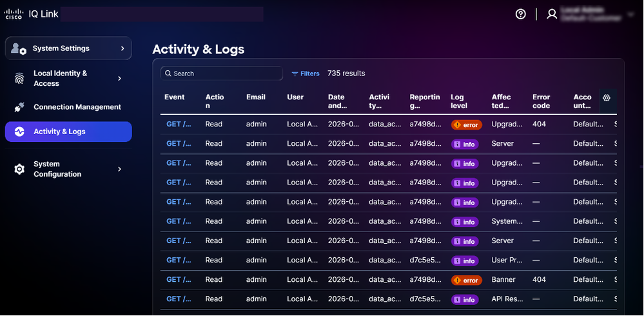Click the Event column header

(x=175, y=97)
